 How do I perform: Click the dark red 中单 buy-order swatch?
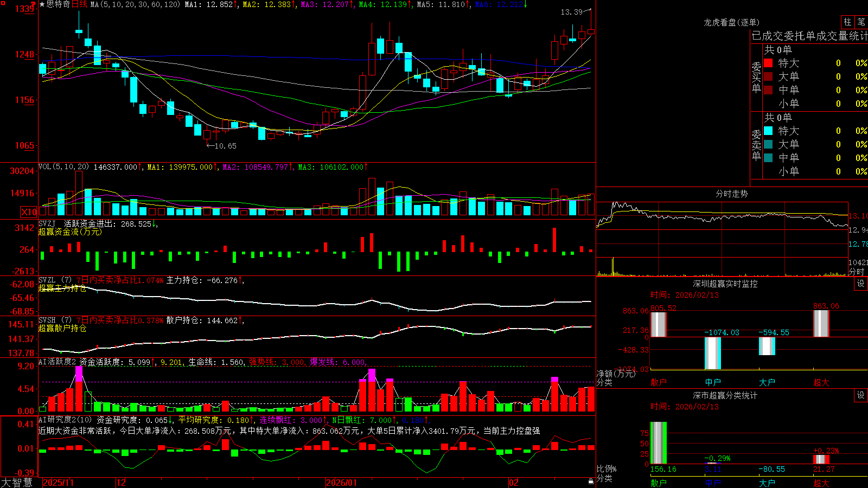768,90
